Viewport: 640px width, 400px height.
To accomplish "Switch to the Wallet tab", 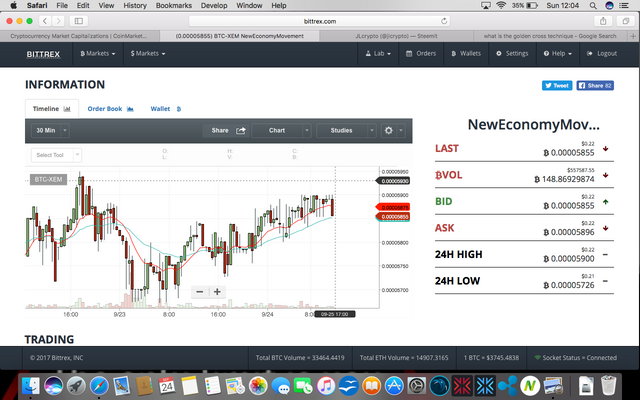I will [166, 109].
